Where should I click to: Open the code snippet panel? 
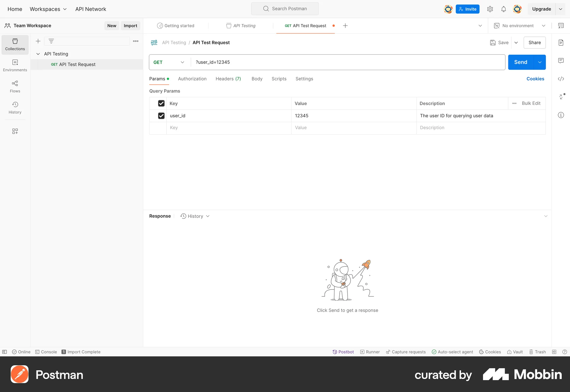click(561, 79)
